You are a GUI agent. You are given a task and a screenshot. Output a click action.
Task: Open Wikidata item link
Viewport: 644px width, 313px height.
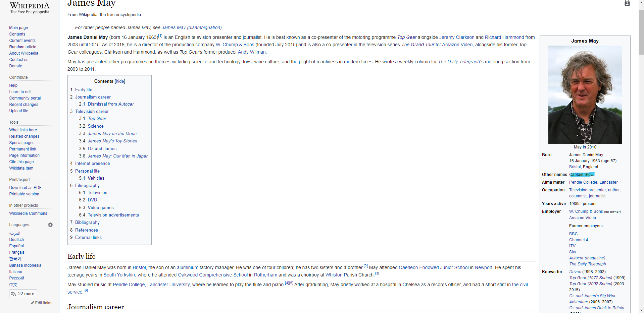(x=21, y=168)
